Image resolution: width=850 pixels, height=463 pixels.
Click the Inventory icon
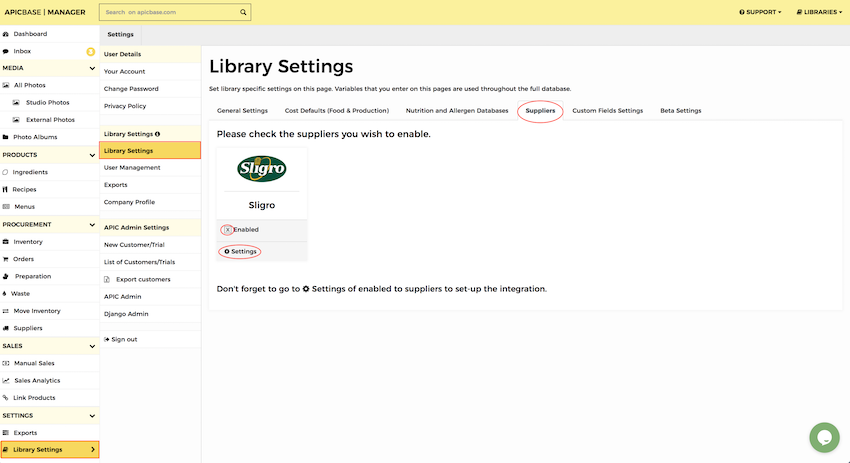[5, 242]
